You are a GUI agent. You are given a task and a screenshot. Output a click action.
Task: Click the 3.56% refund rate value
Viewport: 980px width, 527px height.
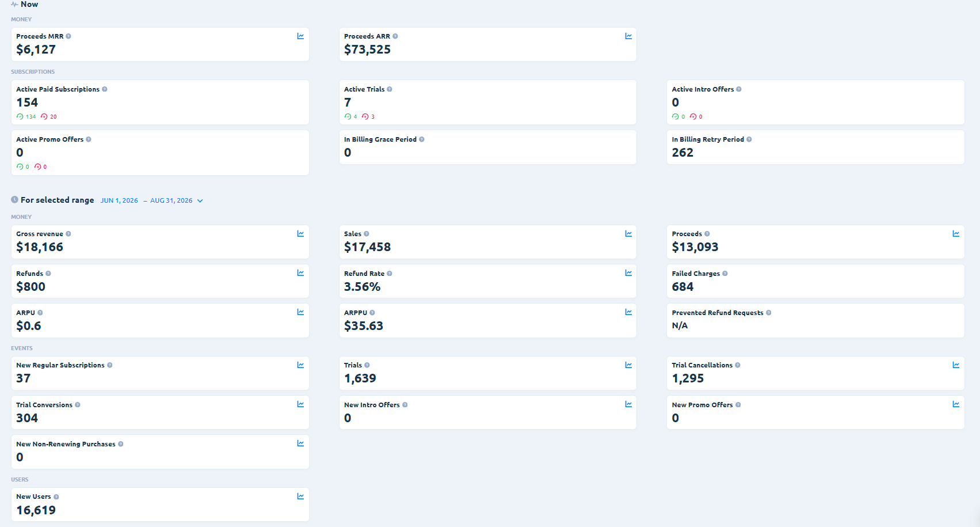coord(363,287)
